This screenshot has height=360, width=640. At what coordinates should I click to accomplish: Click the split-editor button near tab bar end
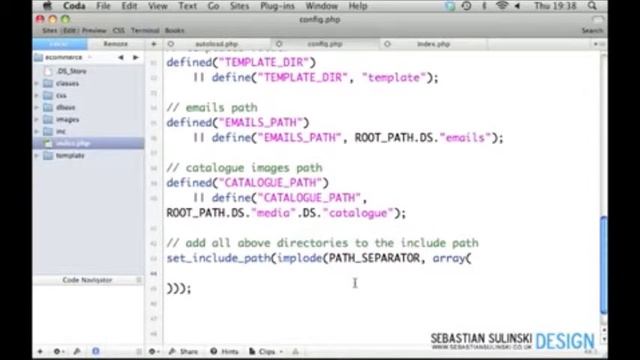[x=602, y=44]
